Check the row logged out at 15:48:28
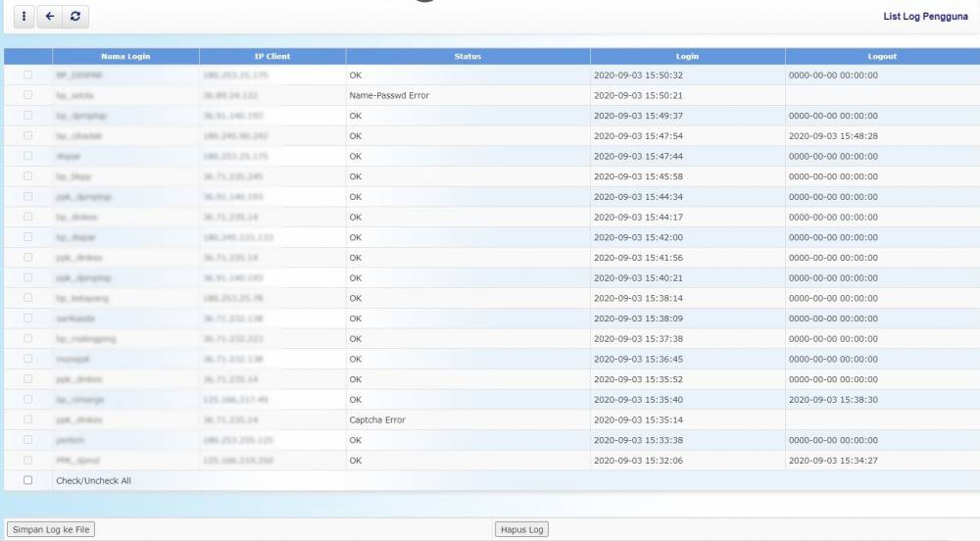 click(x=28, y=135)
